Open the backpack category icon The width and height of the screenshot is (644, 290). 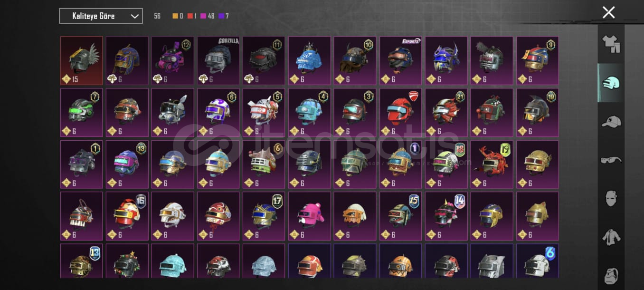[611, 275]
